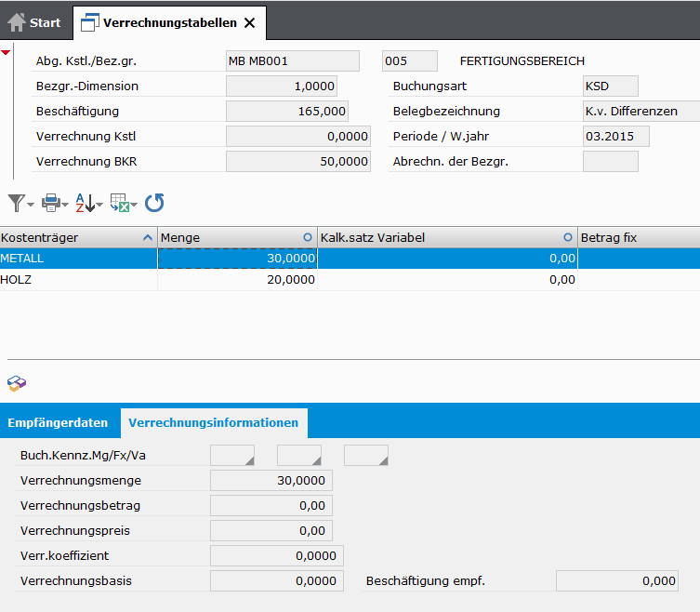Click the Verrechnungsmenge field
This screenshot has height=612, width=700.
271,480
